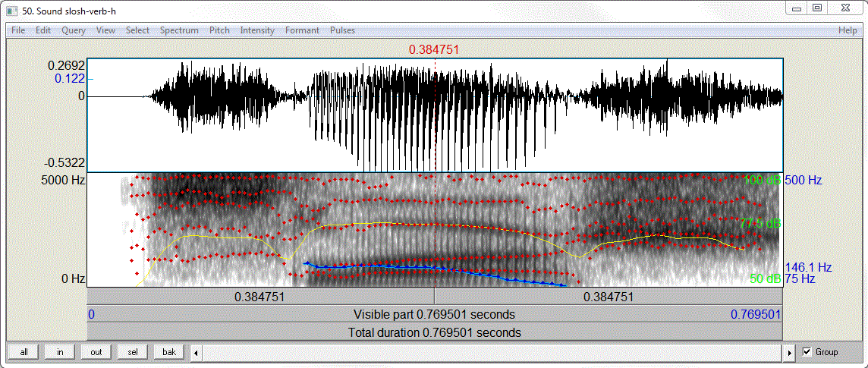Play the Total duration 0.769501 seconds bar
This screenshot has width=868, height=368.
tap(435, 332)
